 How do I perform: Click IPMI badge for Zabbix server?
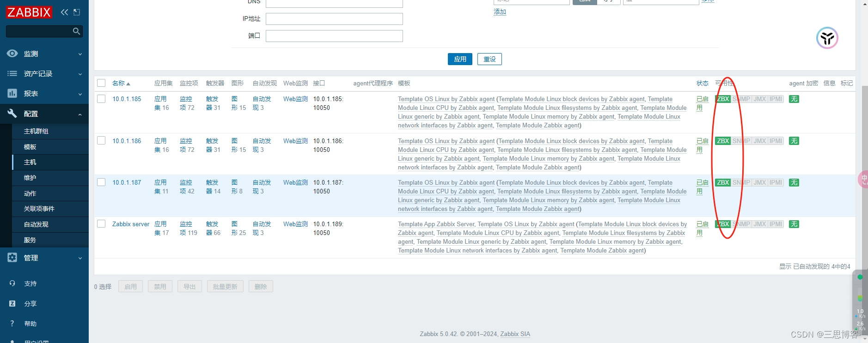(x=776, y=224)
